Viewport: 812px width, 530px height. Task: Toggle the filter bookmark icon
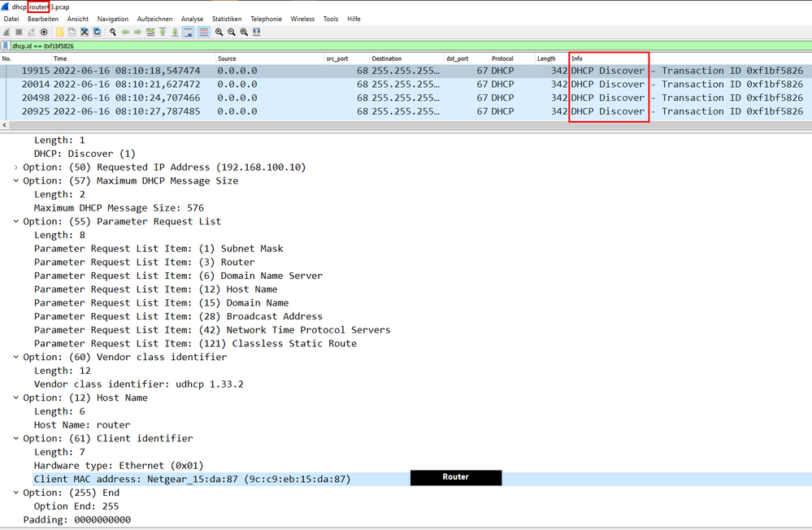click(7, 46)
